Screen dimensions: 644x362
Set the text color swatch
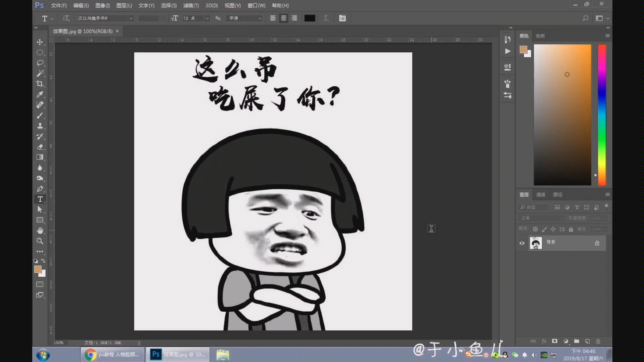(x=310, y=18)
